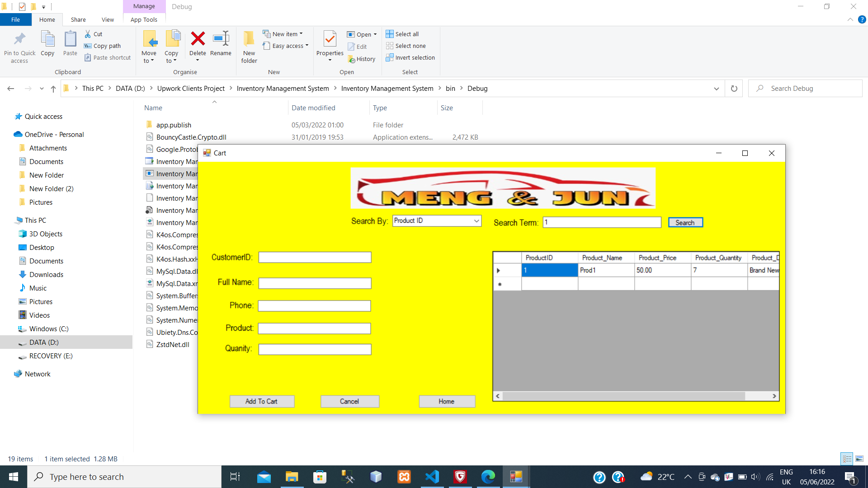The image size is (868, 488).
Task: Click the Refresh icon beside the address bar
Action: [734, 89]
